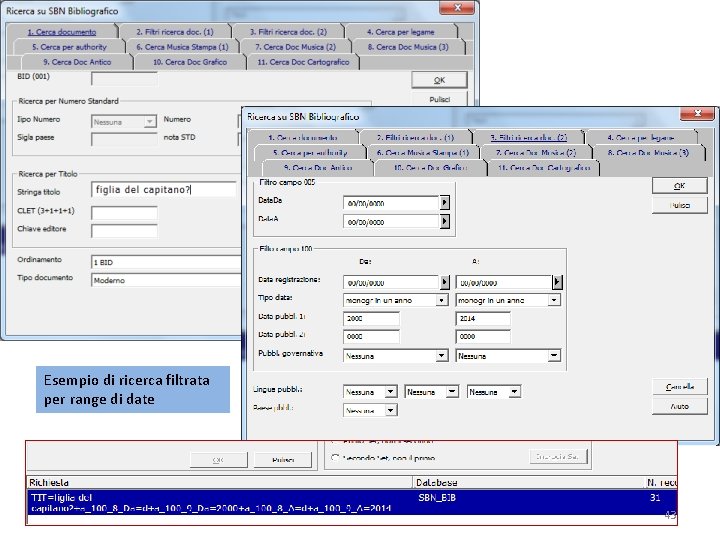Click Data pubbl. 2 'Da' field

tap(371, 337)
